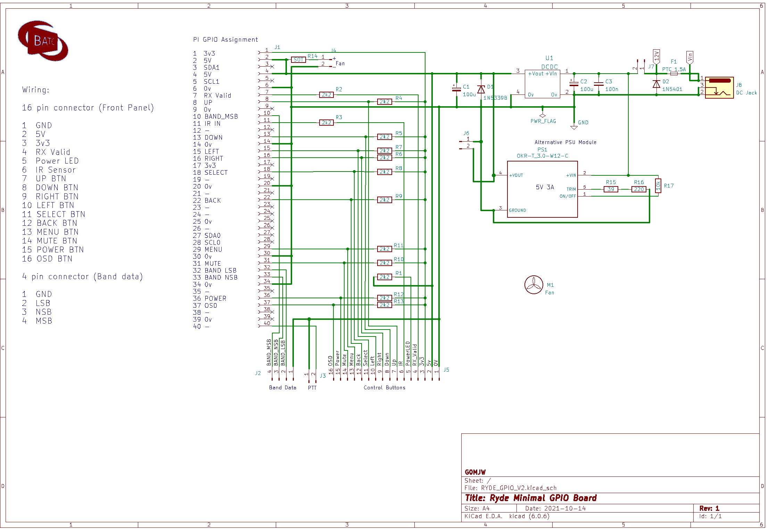Click the '6 IR Sensor' wiring entry
This screenshot has width=769, height=532.
click(49, 170)
